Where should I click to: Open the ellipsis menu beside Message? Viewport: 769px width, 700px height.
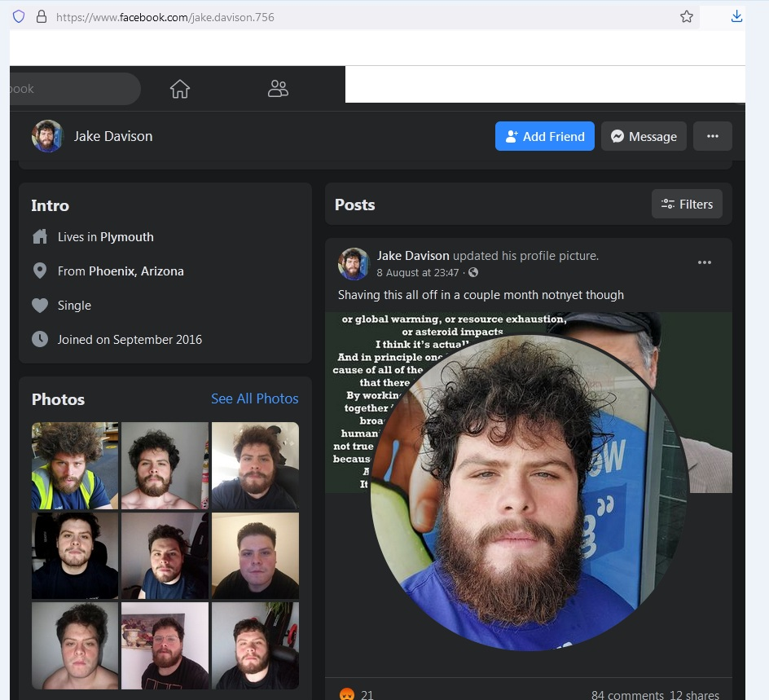coord(713,136)
